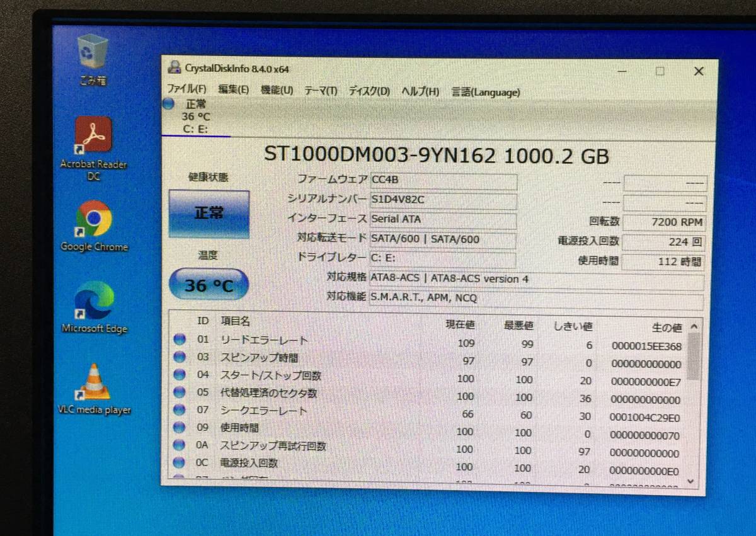Viewport: 756px width, 536px height.
Task: Click the 項目名 column header
Action: pos(235,321)
